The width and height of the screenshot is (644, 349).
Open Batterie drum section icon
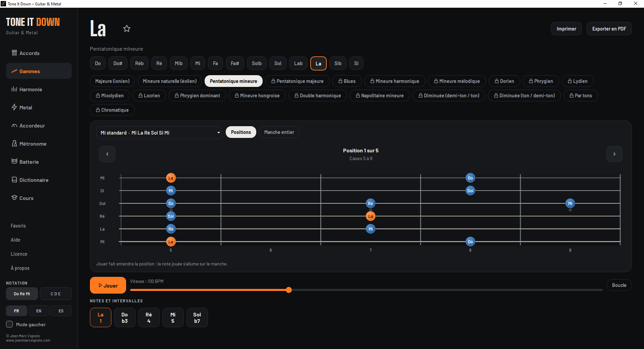click(14, 161)
